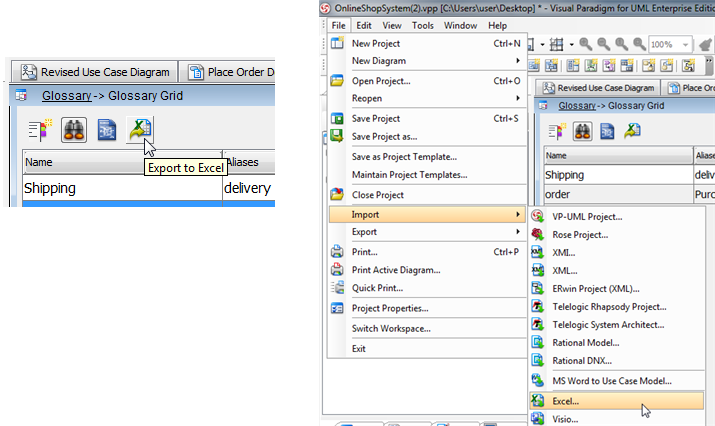Viewport: 715px width, 426px height.
Task: Open Revised Use Case Diagram tab in right window
Action: [x=599, y=88]
